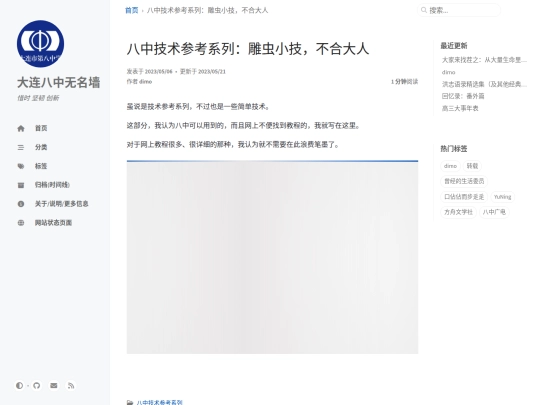Open the RSS feed icon

click(x=71, y=385)
